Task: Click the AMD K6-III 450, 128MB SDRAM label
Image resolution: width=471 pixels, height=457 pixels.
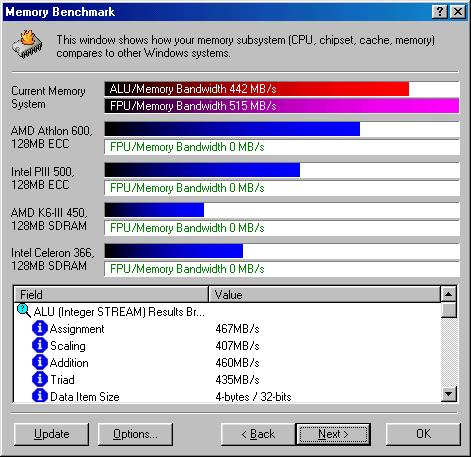Action: tap(49, 219)
